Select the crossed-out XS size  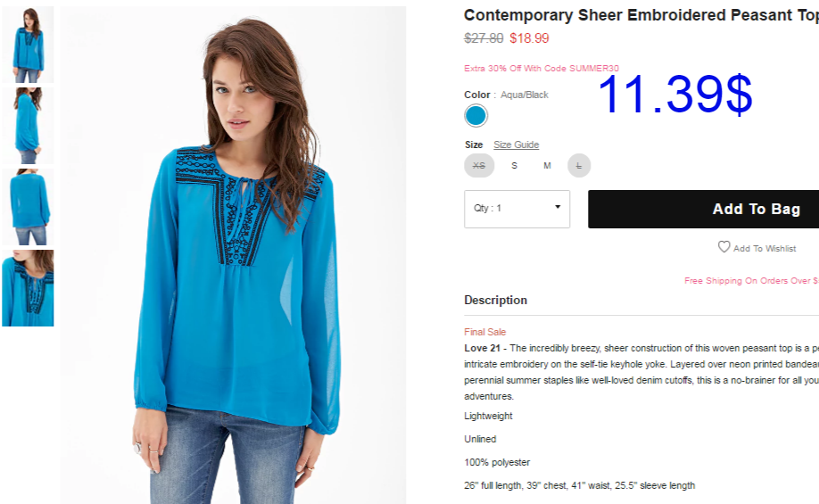[479, 166]
